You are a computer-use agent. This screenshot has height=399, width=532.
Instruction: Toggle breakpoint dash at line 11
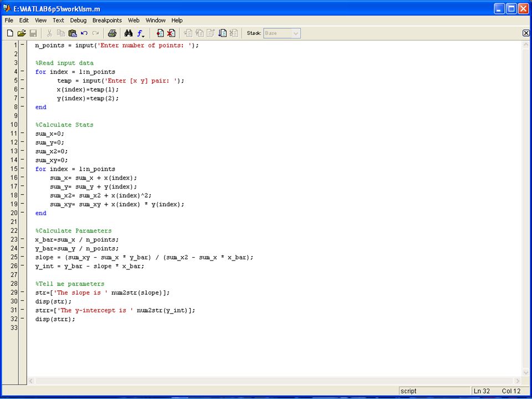point(22,133)
